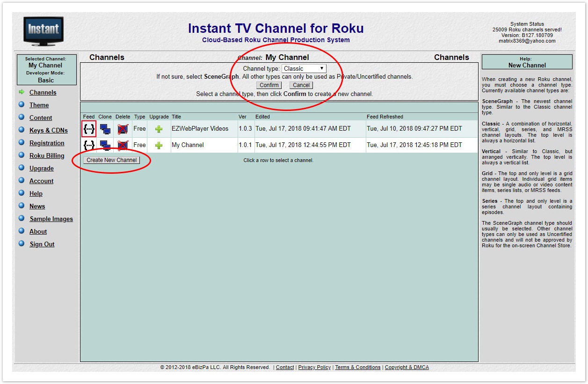Click the blue bullet beside Account

click(x=22, y=180)
